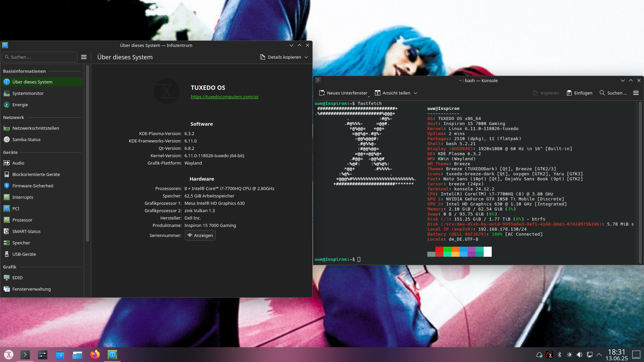Image resolution: width=644 pixels, height=362 pixels.
Task: Open Dolphin file manager in taskbar
Action: [77, 355]
